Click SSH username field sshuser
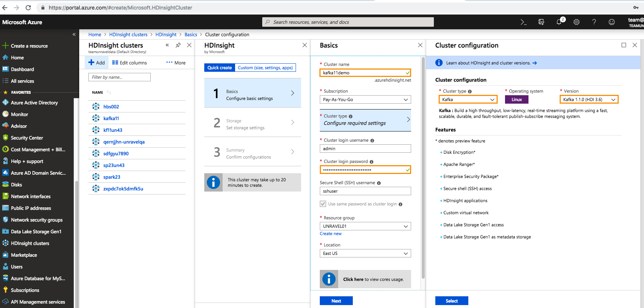 (365, 191)
